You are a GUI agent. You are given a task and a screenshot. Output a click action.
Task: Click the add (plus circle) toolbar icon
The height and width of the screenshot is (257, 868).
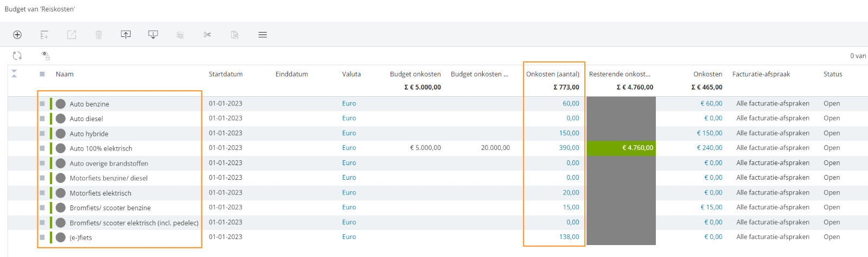(17, 35)
